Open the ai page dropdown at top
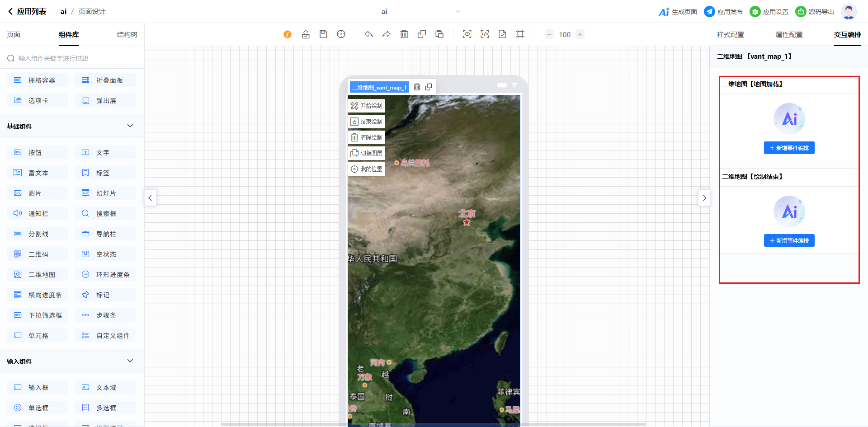Viewport: 868px width, 427px height. (x=458, y=12)
